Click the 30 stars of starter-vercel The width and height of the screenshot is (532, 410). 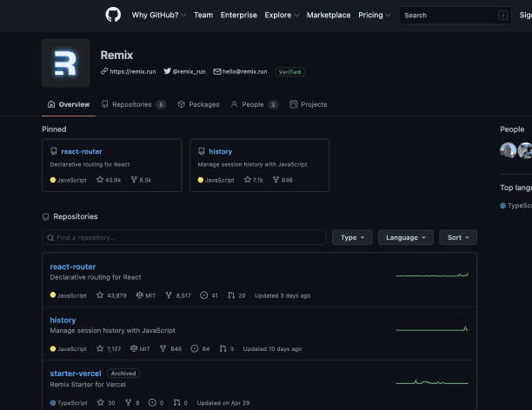[x=106, y=403]
